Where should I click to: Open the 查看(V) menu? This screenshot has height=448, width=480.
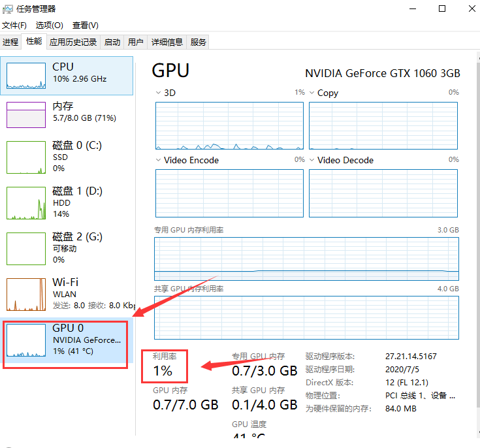point(85,25)
